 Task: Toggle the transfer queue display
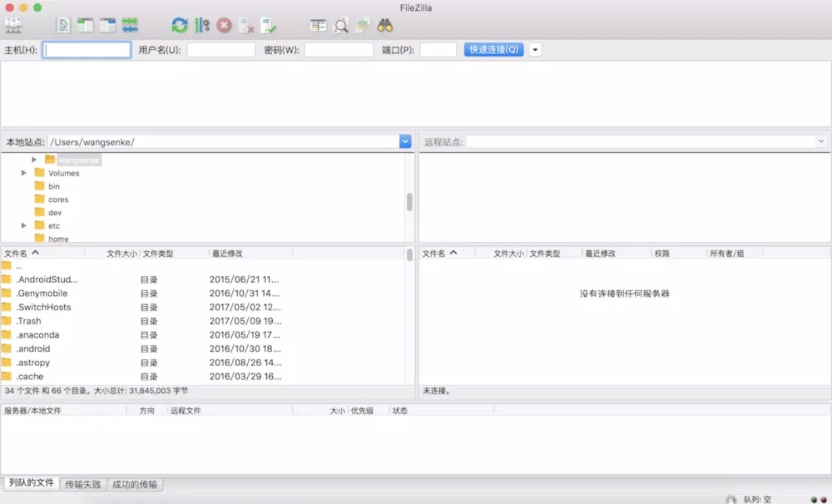[x=130, y=26]
